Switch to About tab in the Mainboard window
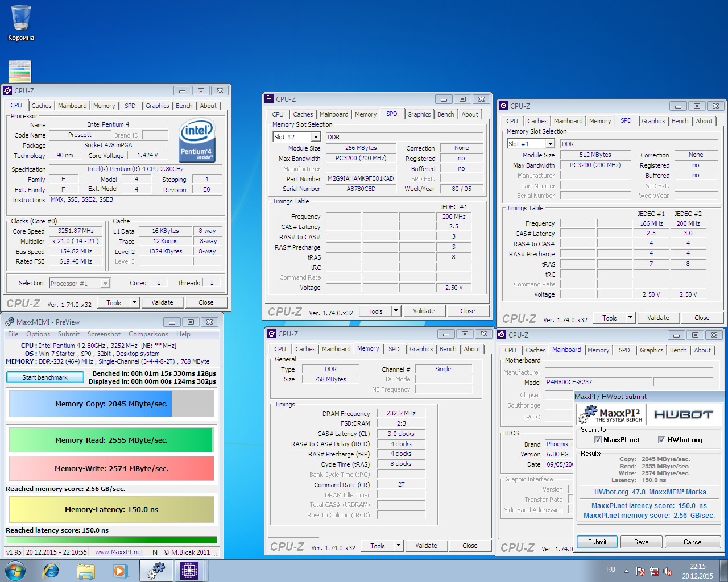 (702, 350)
